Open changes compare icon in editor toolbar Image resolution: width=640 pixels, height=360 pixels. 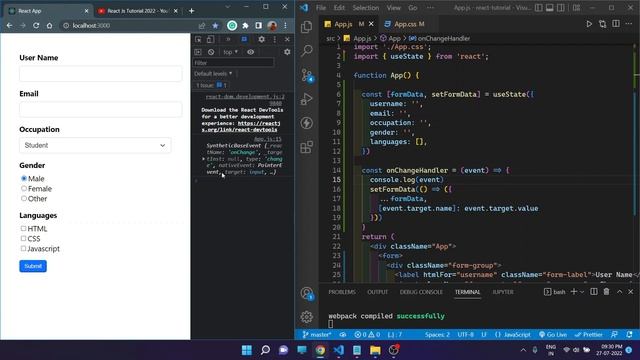602,24
